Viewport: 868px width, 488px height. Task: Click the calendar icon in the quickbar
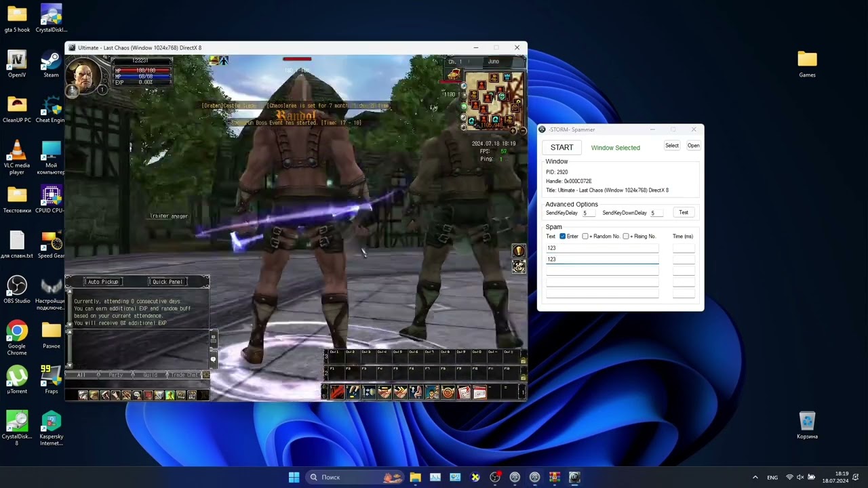point(479,392)
